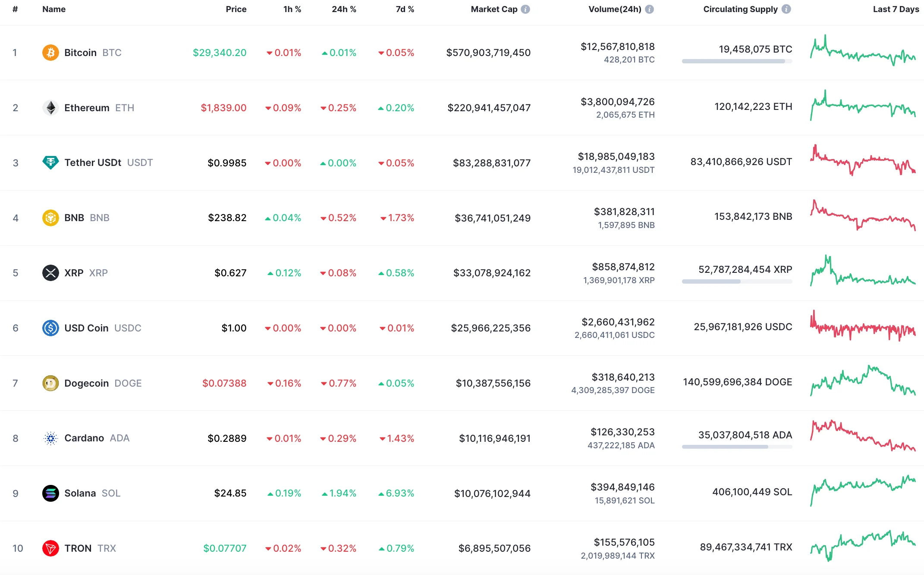Sort the table by 24h % column
924x575 pixels.
pyautogui.click(x=344, y=9)
